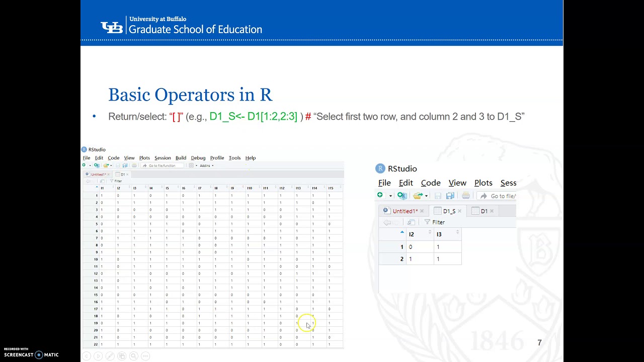Viewport: 644px width, 362px height.
Task: Click Open File folder icon in left RStudio
Action: 106,165
